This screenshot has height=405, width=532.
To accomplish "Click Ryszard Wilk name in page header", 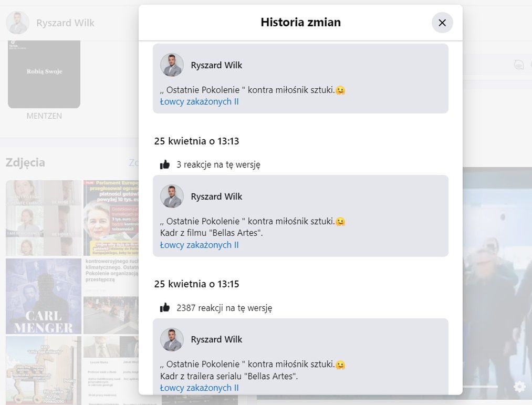I will click(65, 23).
